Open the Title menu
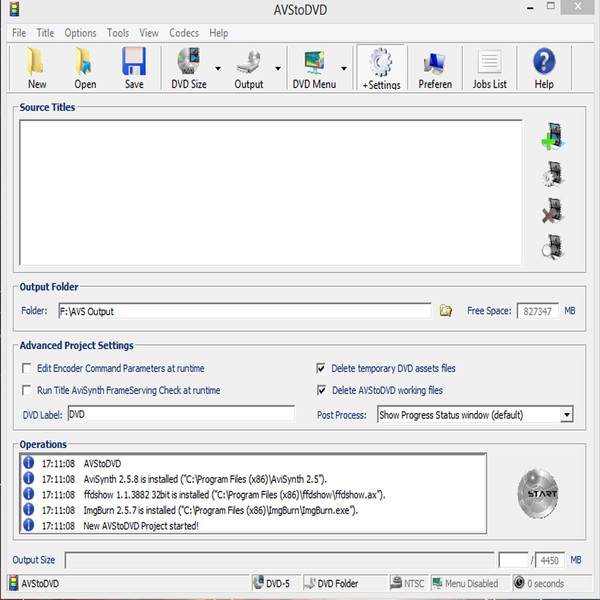 (x=45, y=33)
